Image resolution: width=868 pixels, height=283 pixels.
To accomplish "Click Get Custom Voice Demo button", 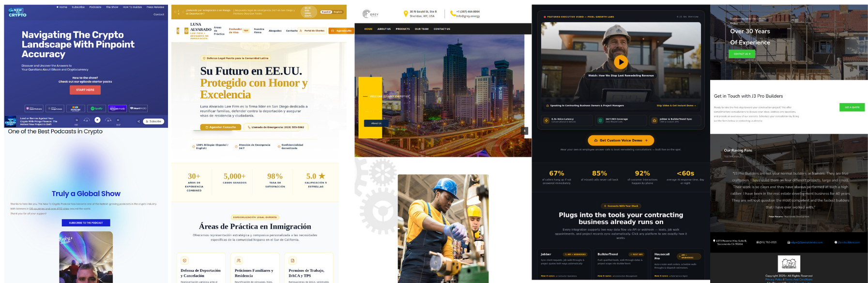I will 621,140.
